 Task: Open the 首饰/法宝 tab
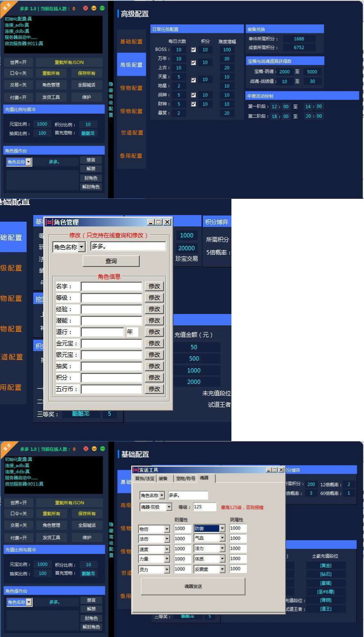tap(144, 478)
